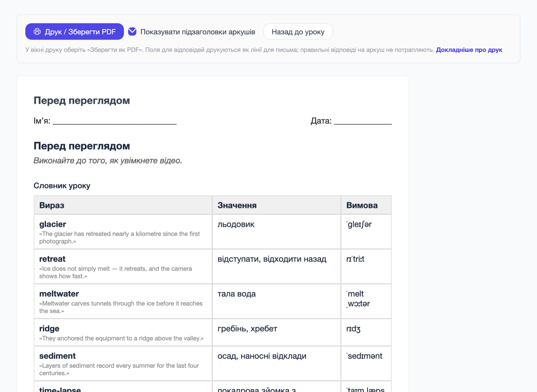Screen dimensions: 537x392
Task: Click the Вираз column header
Action: coord(123,205)
